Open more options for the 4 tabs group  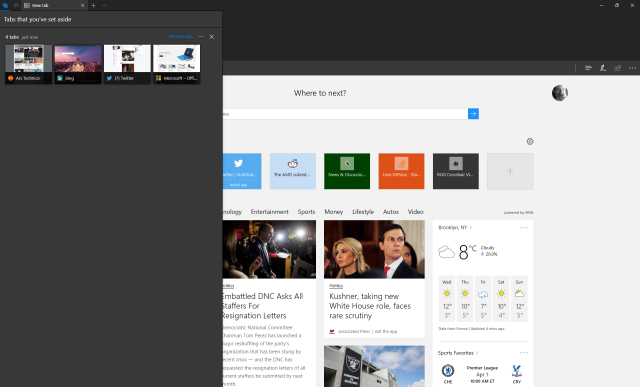[201, 37]
